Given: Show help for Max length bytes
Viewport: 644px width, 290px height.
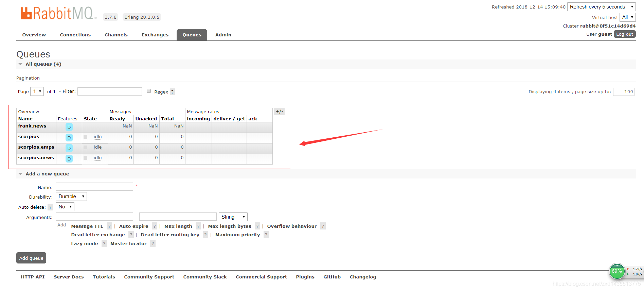Looking at the screenshot, I should tap(257, 226).
